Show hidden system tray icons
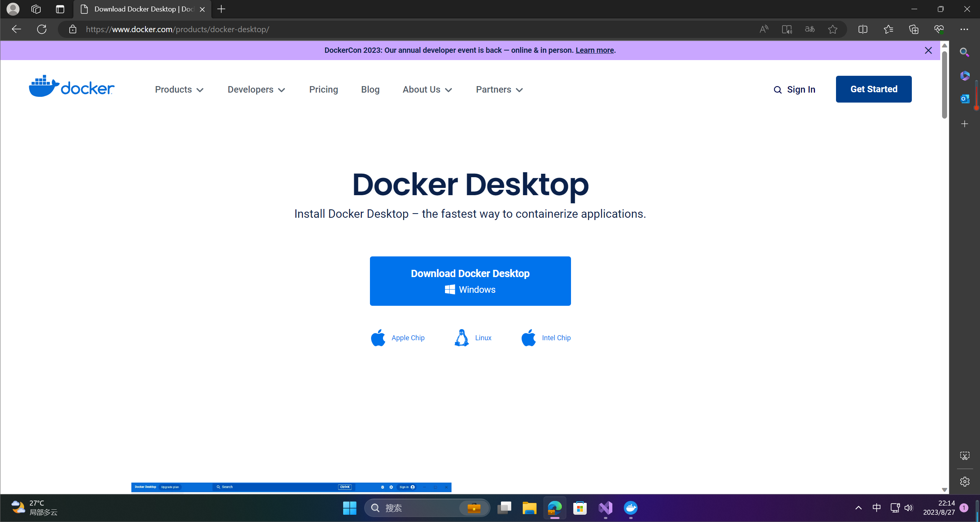Viewport: 980px width, 522px height. point(859,508)
